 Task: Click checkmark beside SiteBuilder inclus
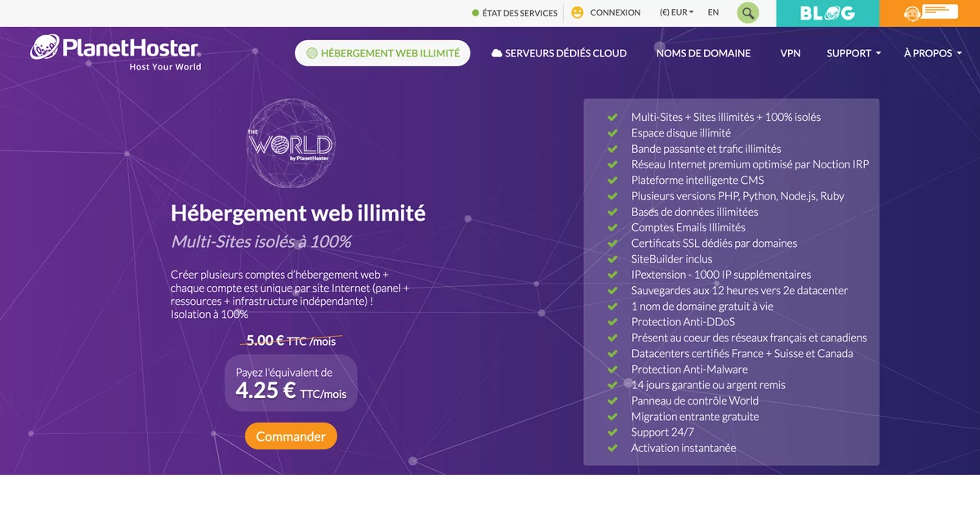coord(612,259)
